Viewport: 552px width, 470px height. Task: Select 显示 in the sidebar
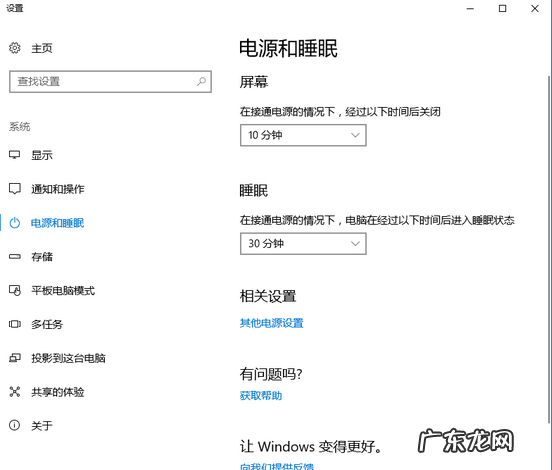click(42, 155)
